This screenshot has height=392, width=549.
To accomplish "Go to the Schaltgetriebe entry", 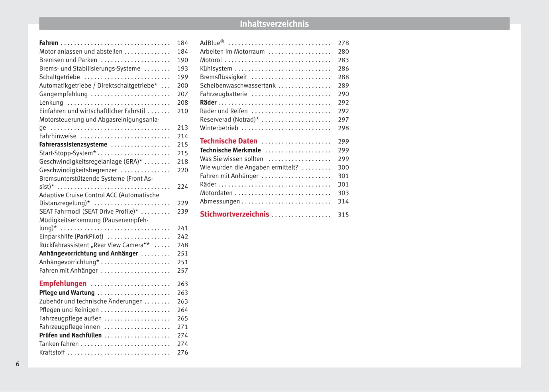I will [59, 77].
